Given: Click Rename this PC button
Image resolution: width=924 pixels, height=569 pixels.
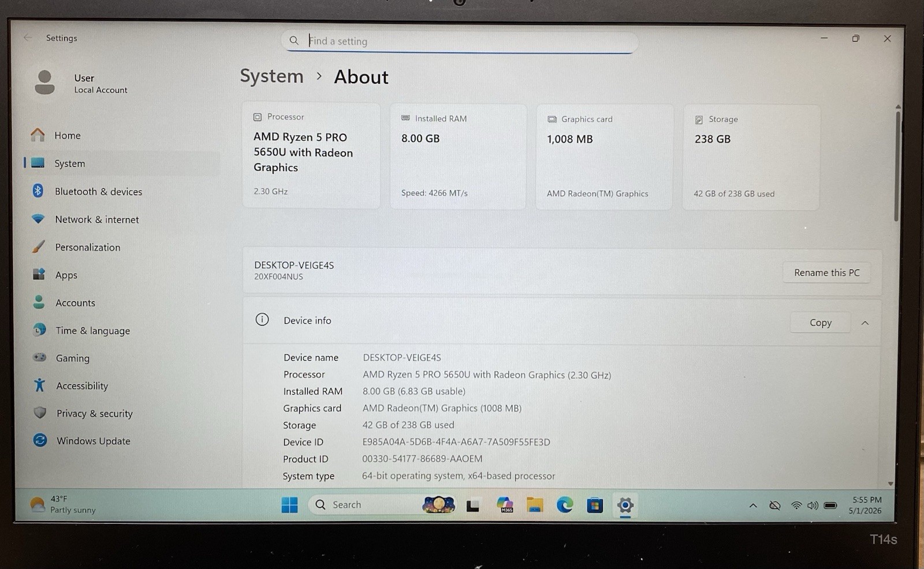Looking at the screenshot, I should point(826,272).
